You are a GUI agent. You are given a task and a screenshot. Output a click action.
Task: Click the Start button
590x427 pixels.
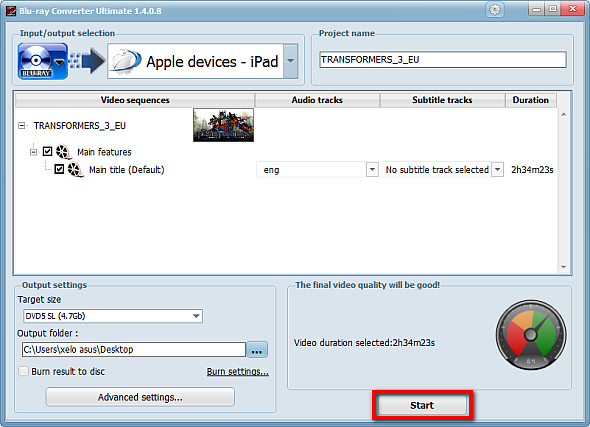[422, 405]
